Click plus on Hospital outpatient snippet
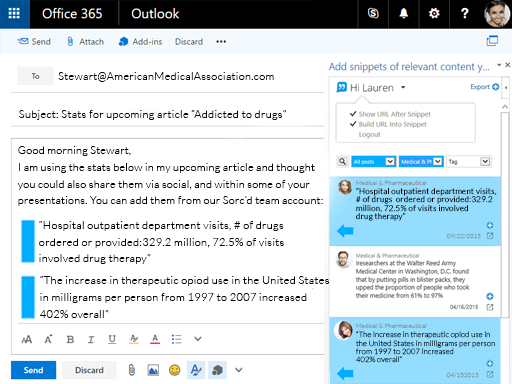Viewport: 512px width, 384px height. (490, 225)
